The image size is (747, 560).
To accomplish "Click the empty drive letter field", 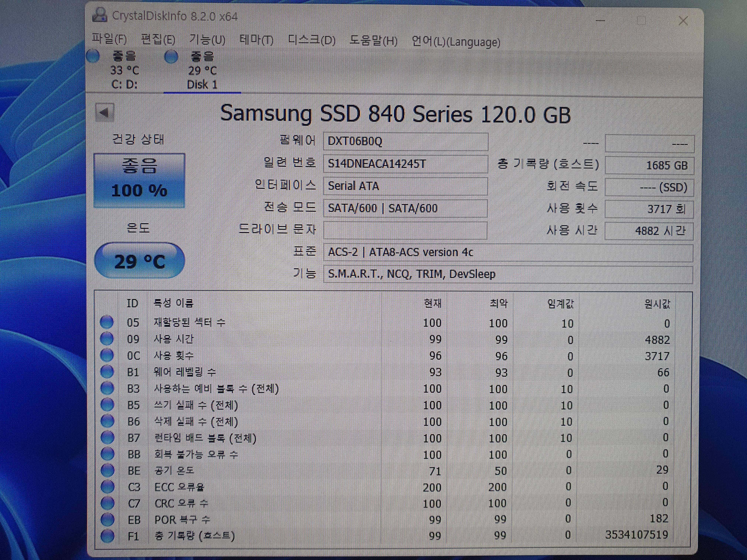I will (x=405, y=230).
